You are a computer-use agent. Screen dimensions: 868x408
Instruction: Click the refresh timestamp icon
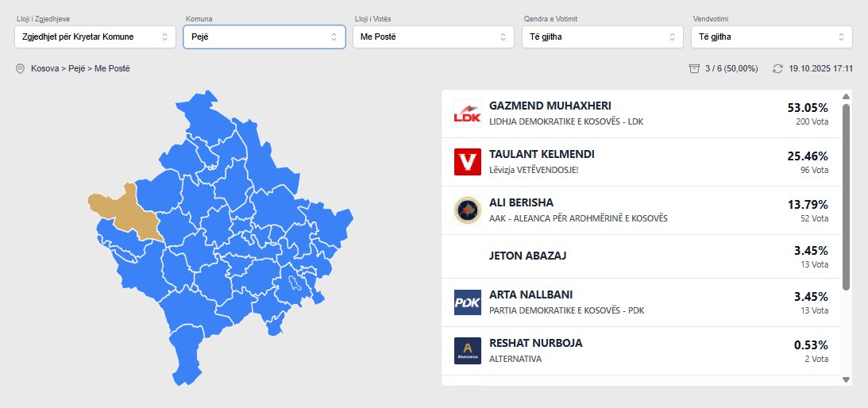[777, 69]
